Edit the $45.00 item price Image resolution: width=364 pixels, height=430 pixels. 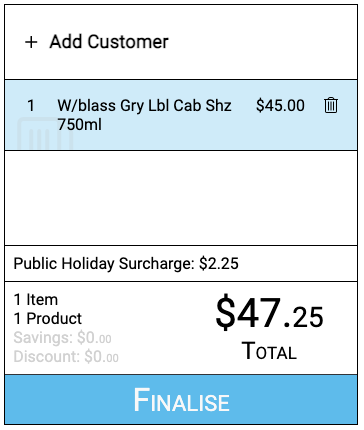pos(280,105)
